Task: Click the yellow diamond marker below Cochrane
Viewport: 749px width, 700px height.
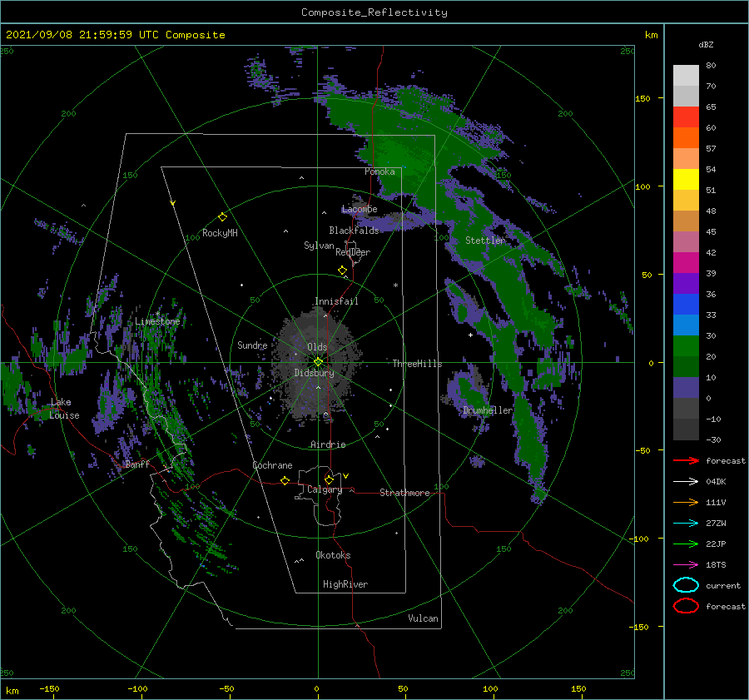Action: tap(285, 480)
